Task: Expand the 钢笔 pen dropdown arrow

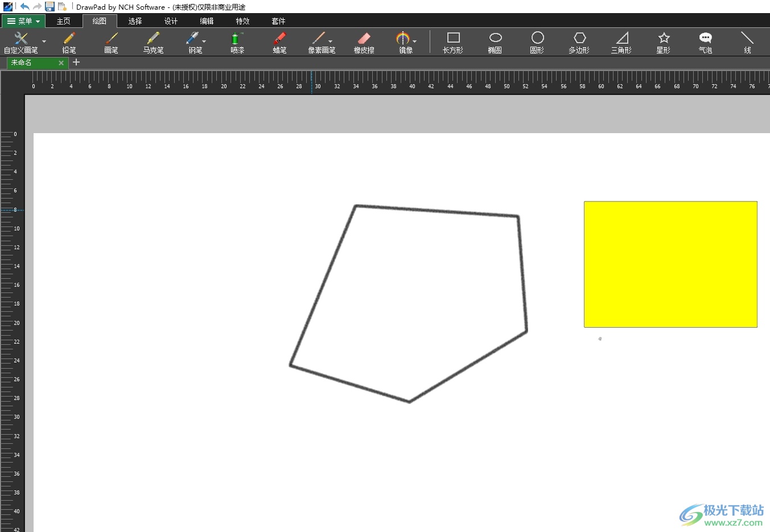Action: 204,42
